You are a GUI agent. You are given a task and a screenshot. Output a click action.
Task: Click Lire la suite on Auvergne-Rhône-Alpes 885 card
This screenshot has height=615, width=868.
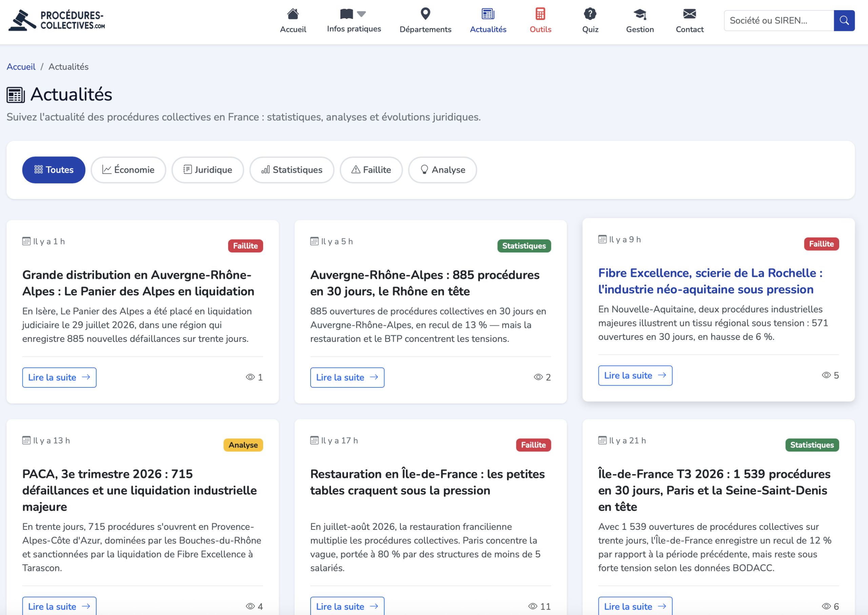coord(347,378)
